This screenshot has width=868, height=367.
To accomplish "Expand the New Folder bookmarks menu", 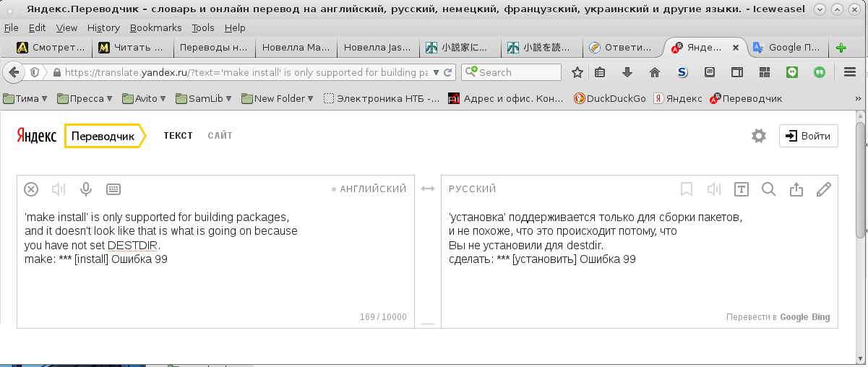I will 278,98.
